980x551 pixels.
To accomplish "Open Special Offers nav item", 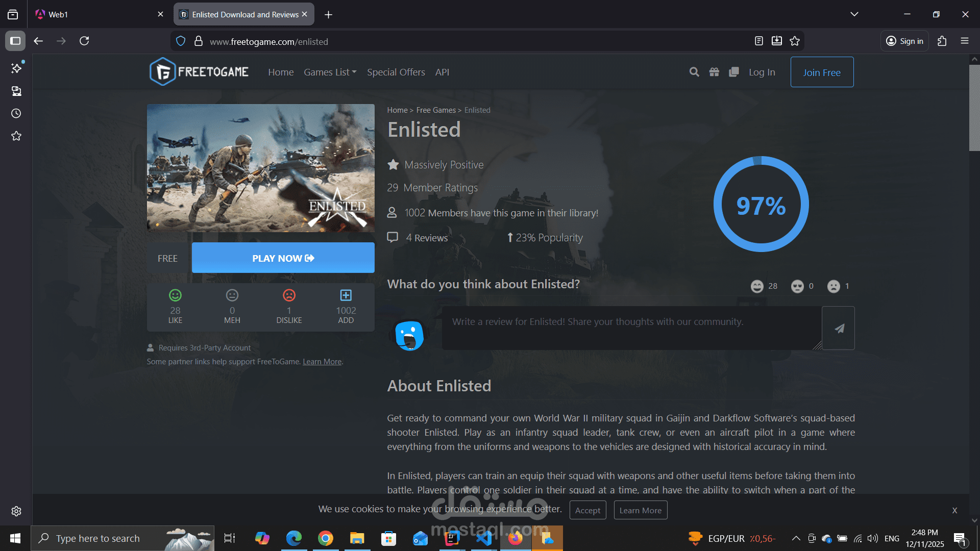I will point(396,72).
